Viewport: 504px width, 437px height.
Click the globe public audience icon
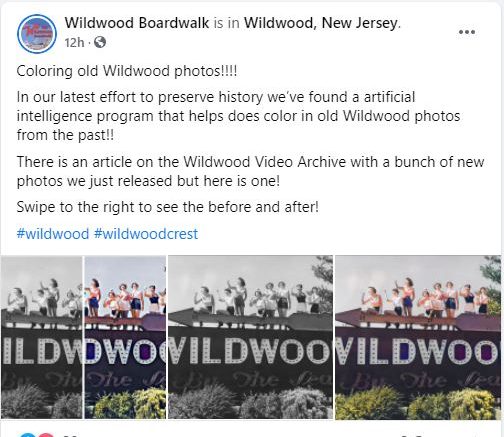click(100, 42)
